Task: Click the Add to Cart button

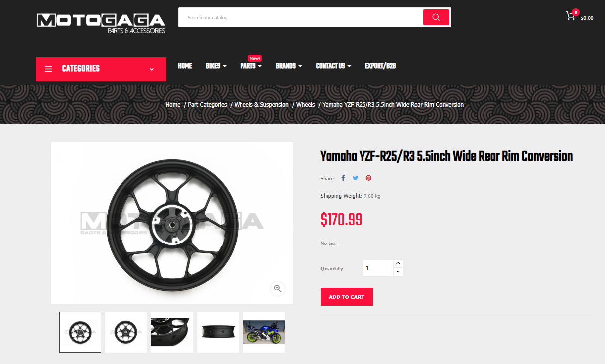Action: pyautogui.click(x=347, y=297)
